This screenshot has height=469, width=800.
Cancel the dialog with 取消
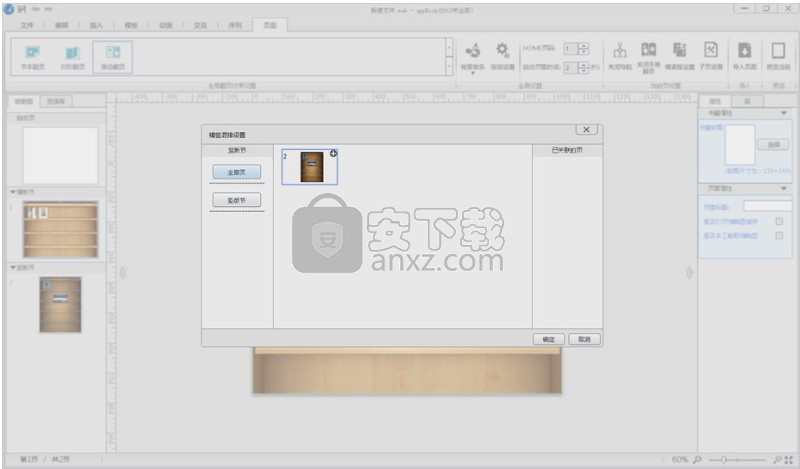[584, 339]
